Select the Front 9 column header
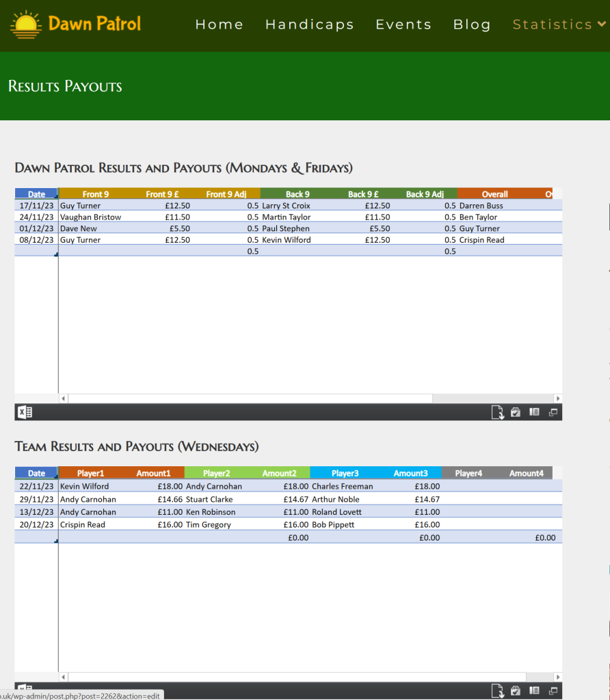Image resolution: width=610 pixels, height=700 pixels. pyautogui.click(x=96, y=194)
